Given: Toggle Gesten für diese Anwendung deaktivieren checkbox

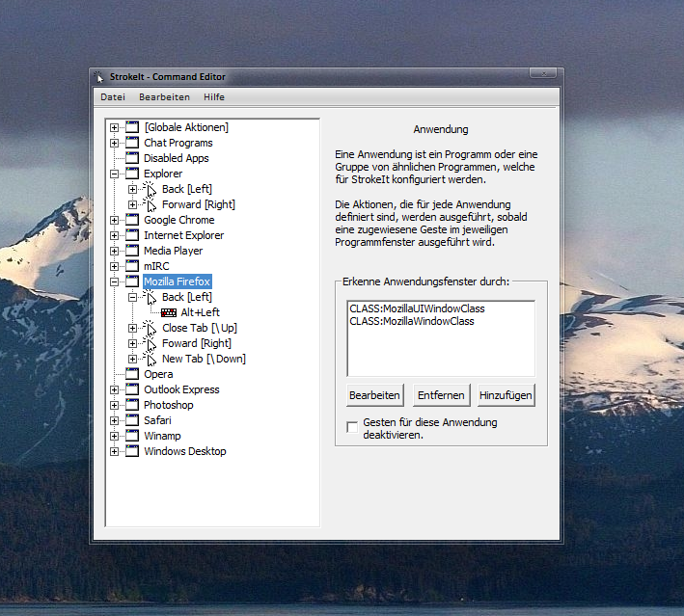Looking at the screenshot, I should (x=352, y=427).
